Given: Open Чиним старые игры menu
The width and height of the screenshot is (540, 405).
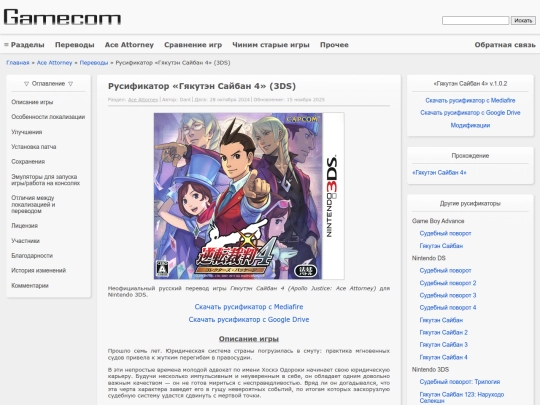Looking at the screenshot, I should coord(271,45).
